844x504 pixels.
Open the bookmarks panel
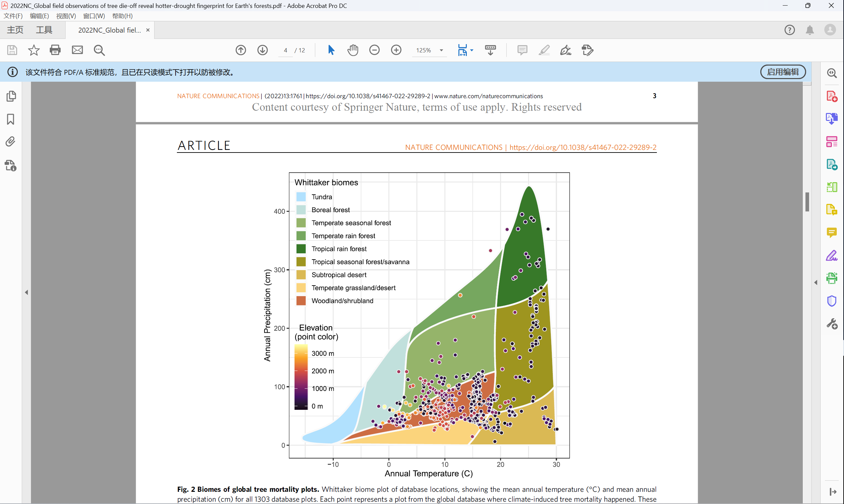click(11, 119)
